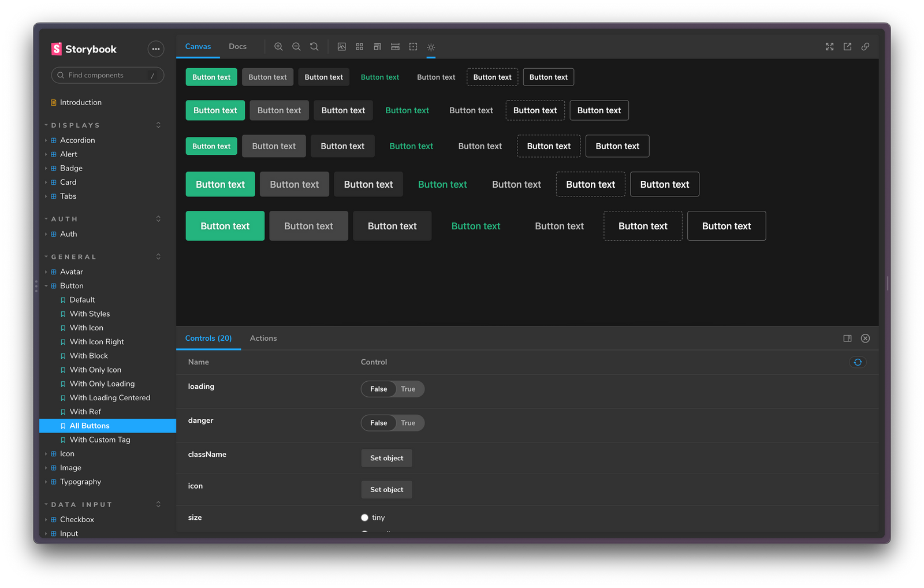Select the zoom in tool

[x=278, y=47]
